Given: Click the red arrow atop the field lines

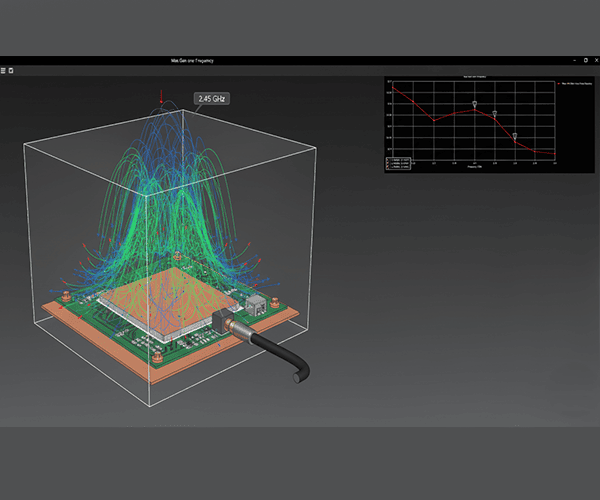Looking at the screenshot, I should click(162, 97).
